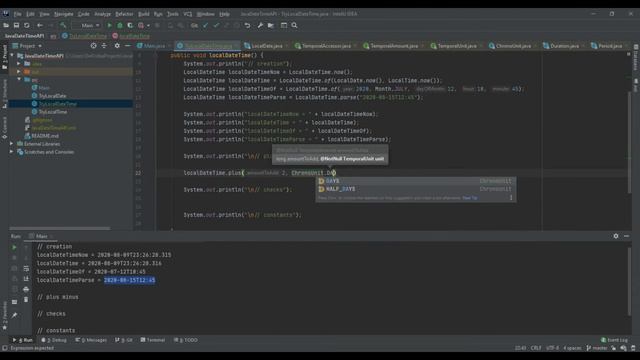Open Project panel gear settings
Screen dimensions: 640x360
pos(117,46)
